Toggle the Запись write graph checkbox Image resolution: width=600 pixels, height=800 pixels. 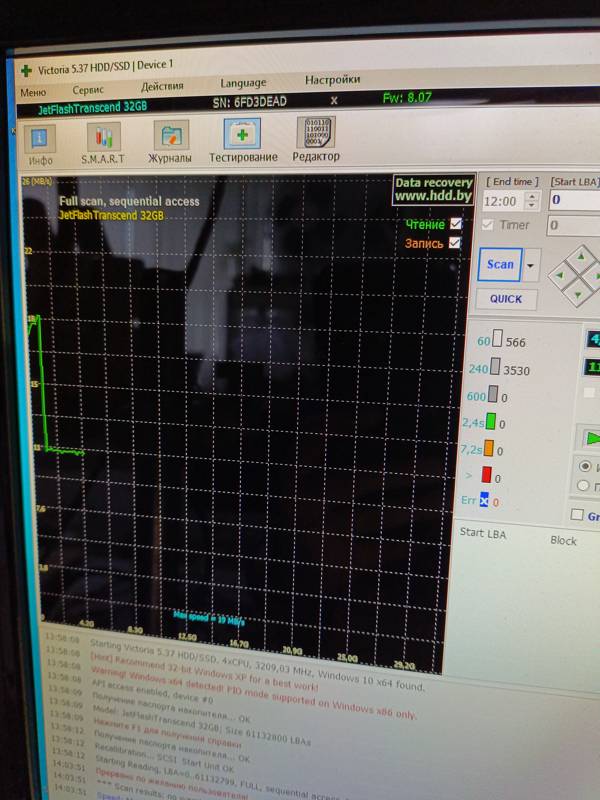tap(456, 243)
